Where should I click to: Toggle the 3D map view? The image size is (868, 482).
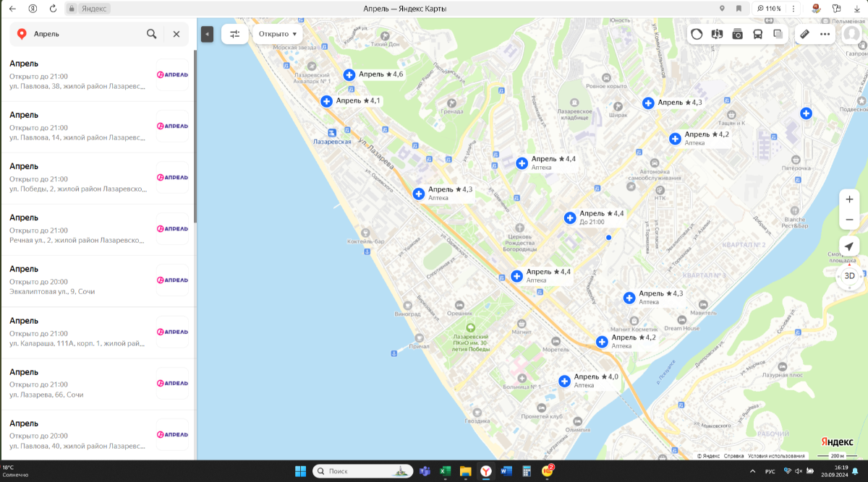tap(849, 275)
